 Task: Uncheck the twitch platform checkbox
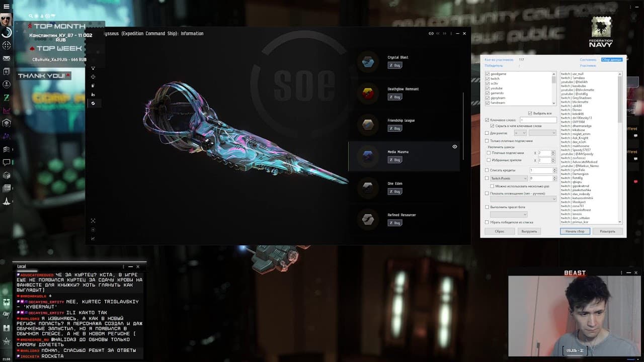point(488,78)
